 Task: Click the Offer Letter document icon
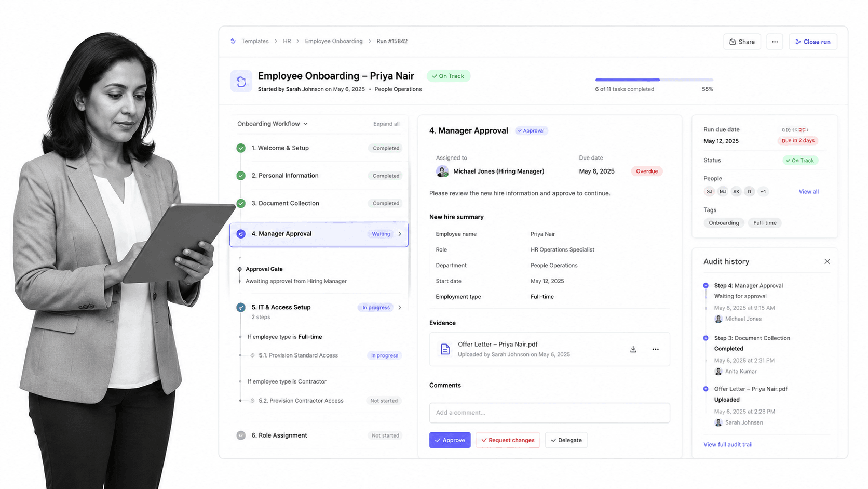[445, 349]
